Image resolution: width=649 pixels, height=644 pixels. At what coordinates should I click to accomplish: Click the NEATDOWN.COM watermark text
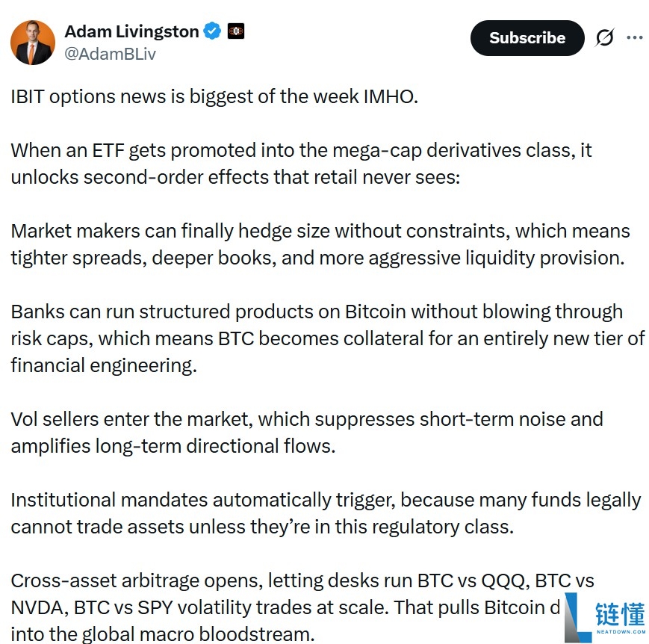(621, 631)
